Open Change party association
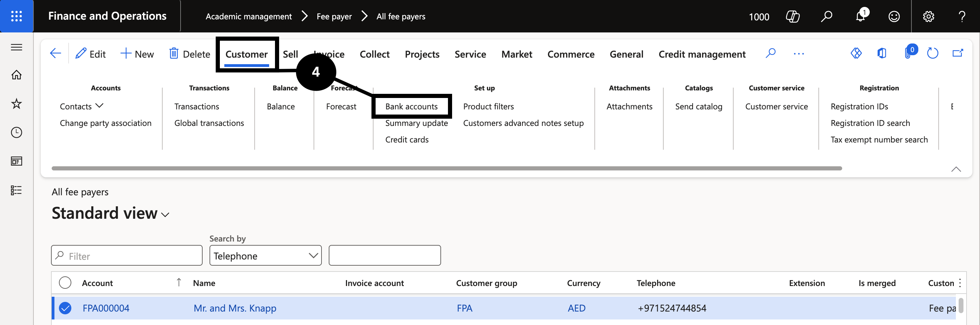Viewport: 980px width, 325px height. point(105,123)
